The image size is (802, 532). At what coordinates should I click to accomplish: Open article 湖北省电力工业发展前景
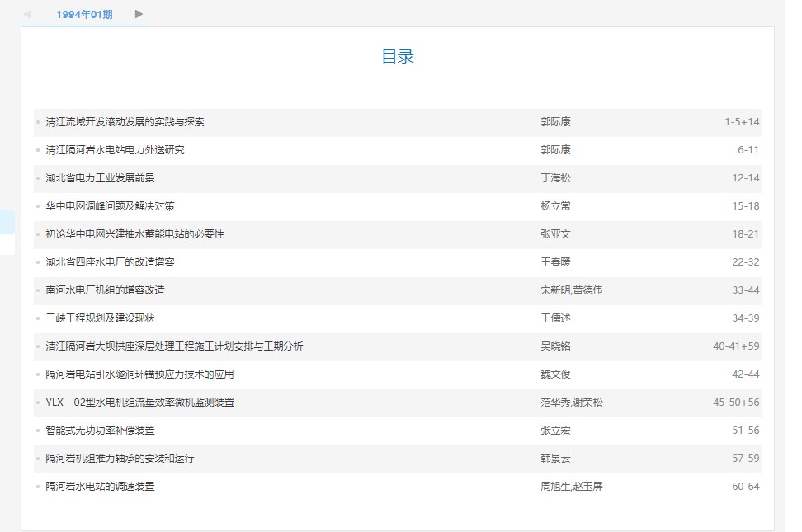(x=101, y=178)
